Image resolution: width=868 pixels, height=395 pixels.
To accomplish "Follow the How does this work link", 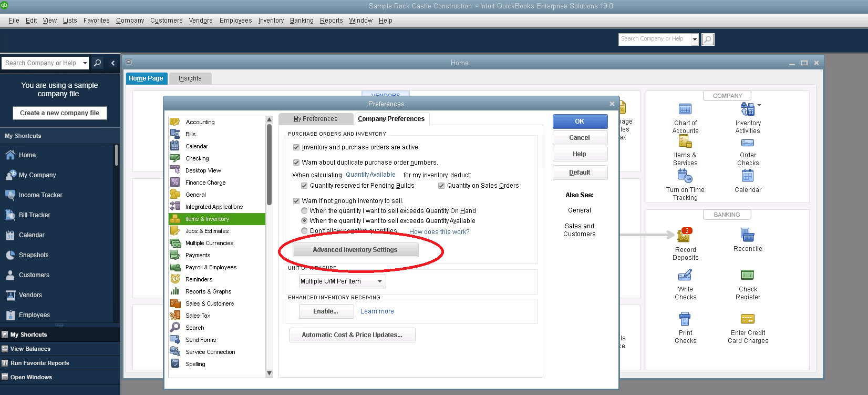I will click(x=439, y=232).
